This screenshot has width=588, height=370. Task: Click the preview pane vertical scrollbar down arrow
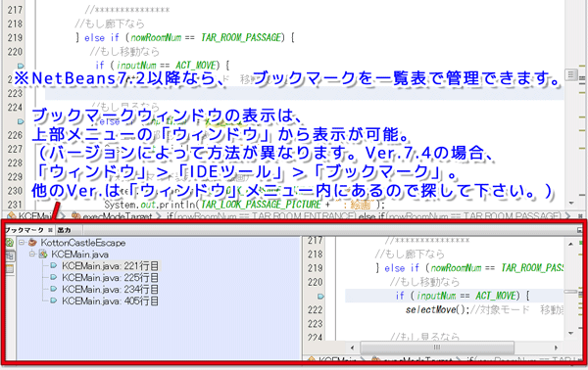click(x=570, y=333)
